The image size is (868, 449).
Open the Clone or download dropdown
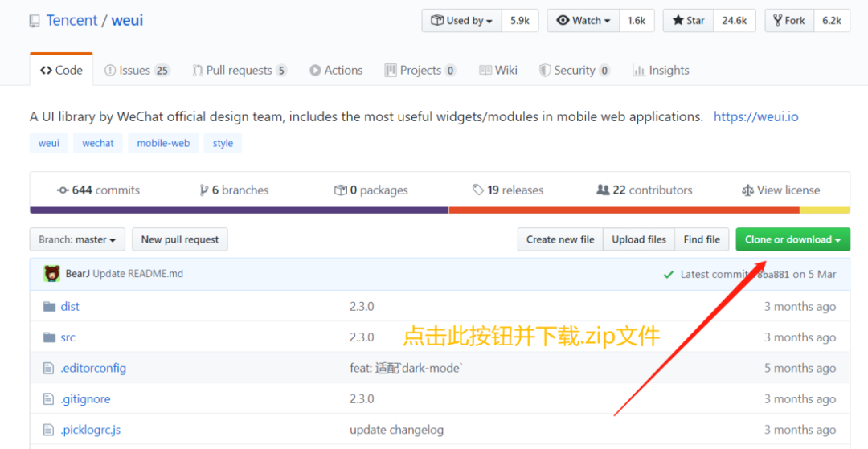(793, 239)
